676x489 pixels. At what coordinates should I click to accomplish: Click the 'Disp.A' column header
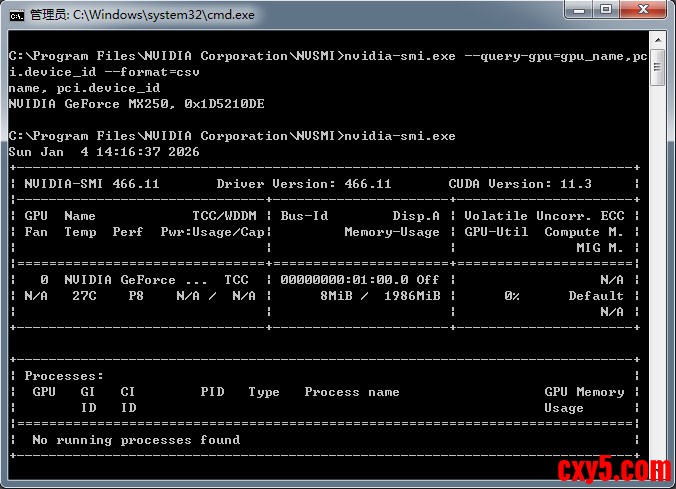(416, 216)
